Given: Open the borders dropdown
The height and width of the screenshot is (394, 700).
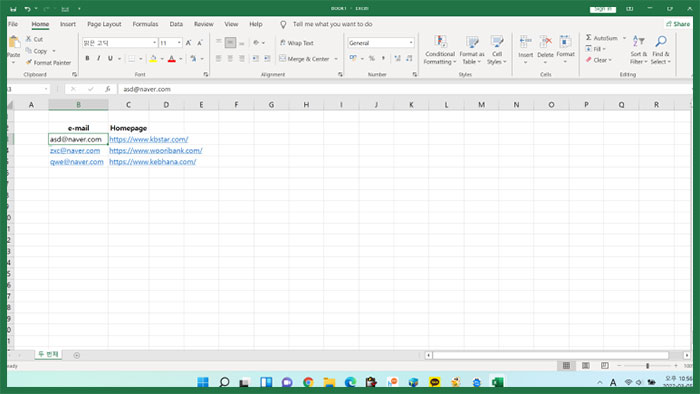Looking at the screenshot, I should point(140,59).
